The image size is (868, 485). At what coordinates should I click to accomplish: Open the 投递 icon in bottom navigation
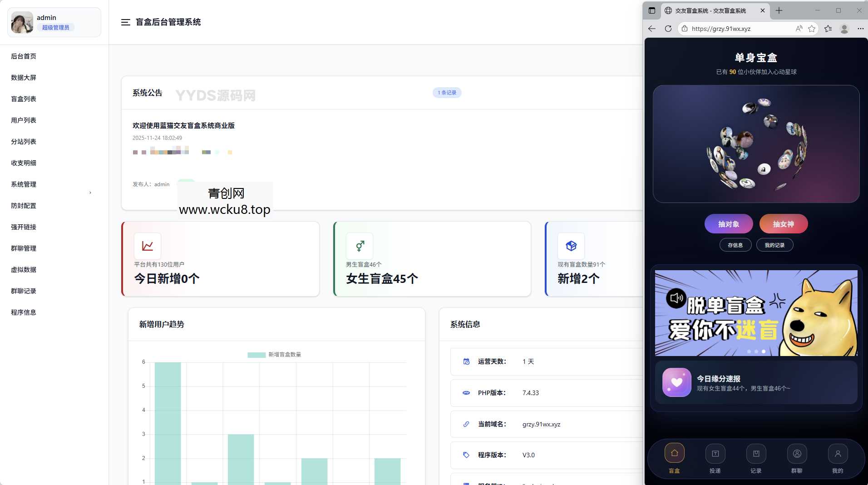click(x=715, y=452)
